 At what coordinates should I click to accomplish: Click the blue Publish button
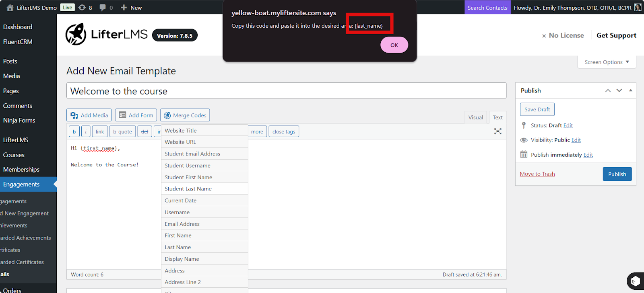coord(617,174)
